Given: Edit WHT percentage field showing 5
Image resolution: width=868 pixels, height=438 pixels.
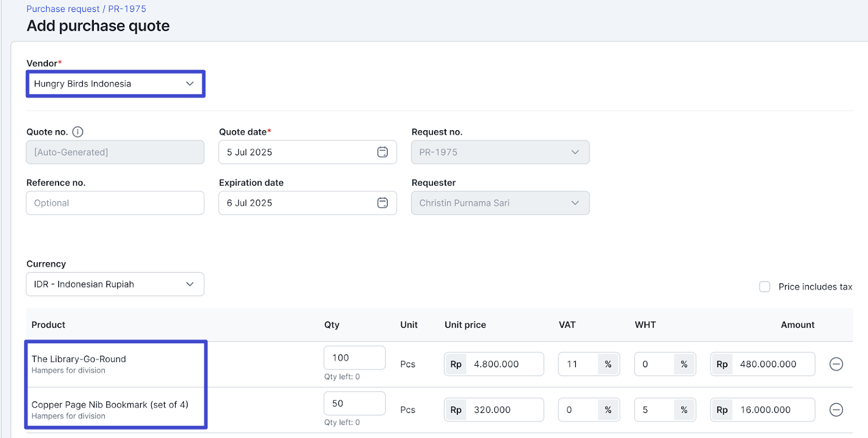Looking at the screenshot, I should tap(654, 410).
